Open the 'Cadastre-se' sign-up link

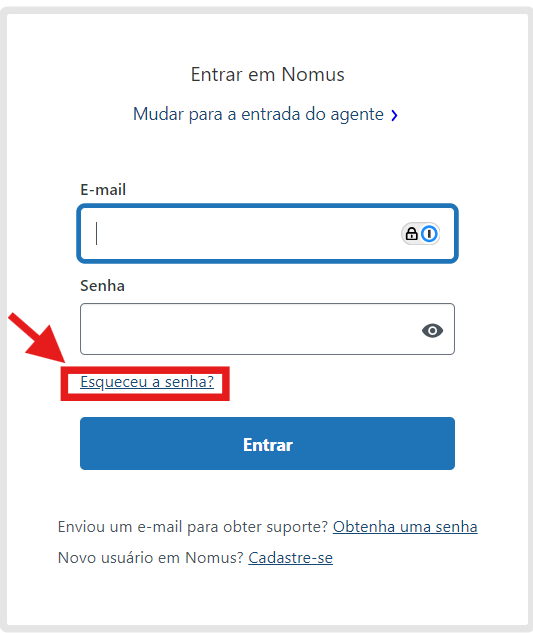click(x=290, y=558)
